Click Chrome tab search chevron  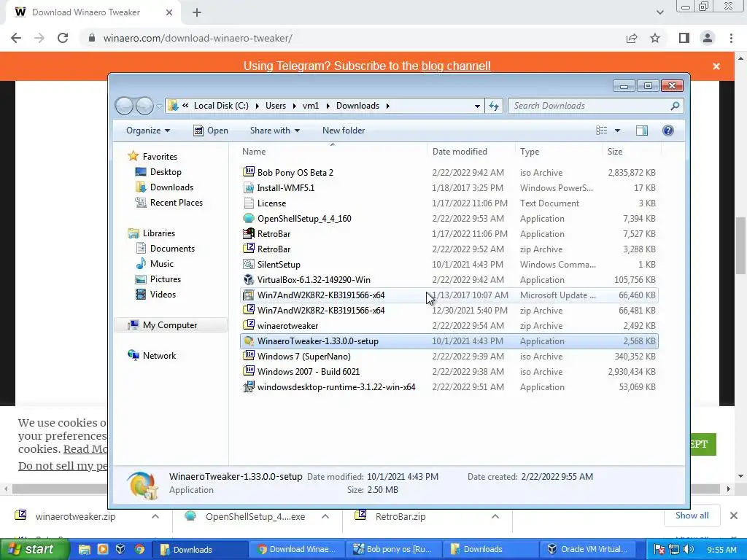tap(659, 12)
